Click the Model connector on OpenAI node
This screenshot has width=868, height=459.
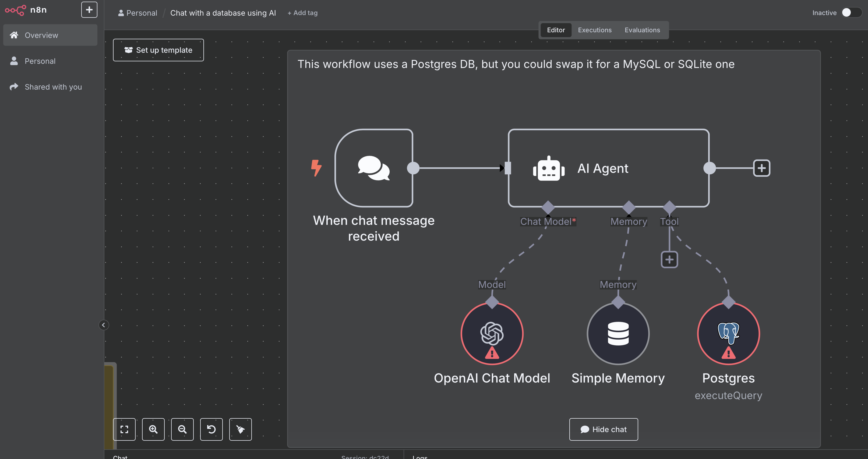point(492,302)
